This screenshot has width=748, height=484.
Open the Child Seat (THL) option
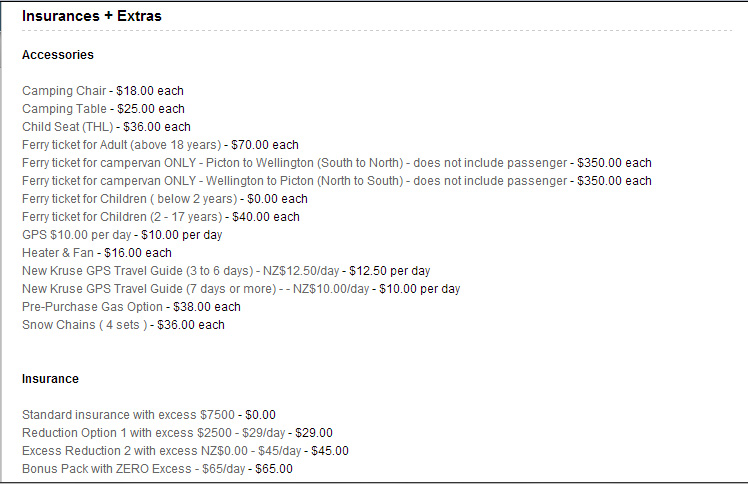[67, 127]
